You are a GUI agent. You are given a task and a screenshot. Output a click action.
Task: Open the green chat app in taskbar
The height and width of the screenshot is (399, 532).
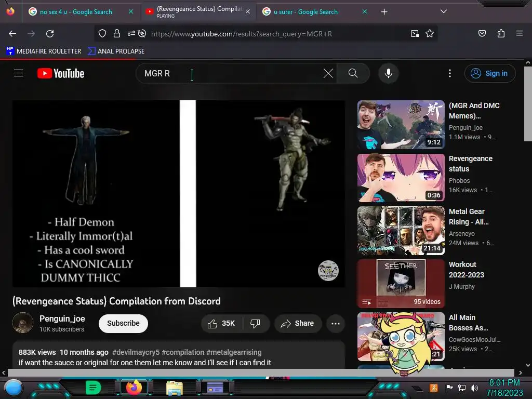pos(93,387)
